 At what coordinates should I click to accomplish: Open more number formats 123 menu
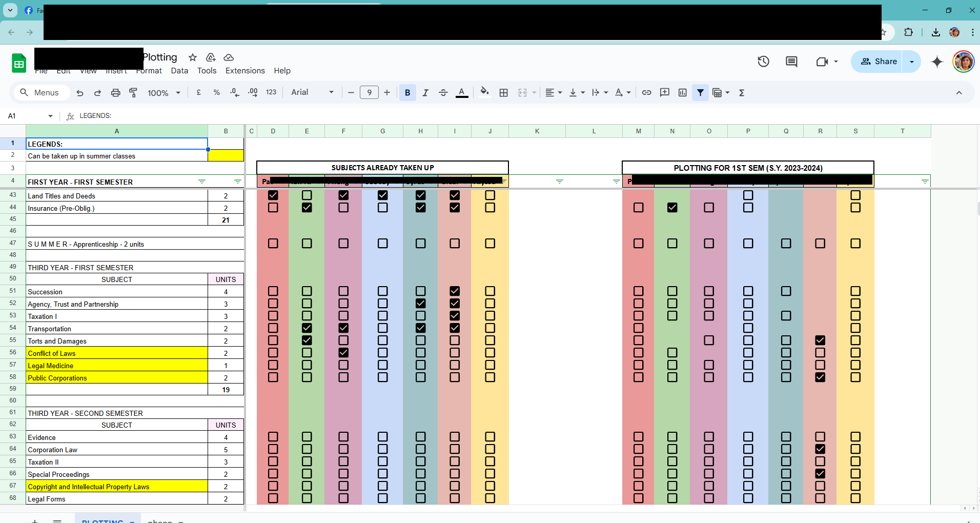pos(271,93)
